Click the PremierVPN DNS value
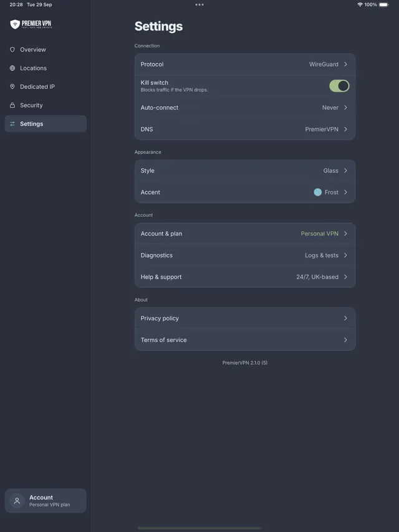The height and width of the screenshot is (532, 399). click(x=322, y=130)
